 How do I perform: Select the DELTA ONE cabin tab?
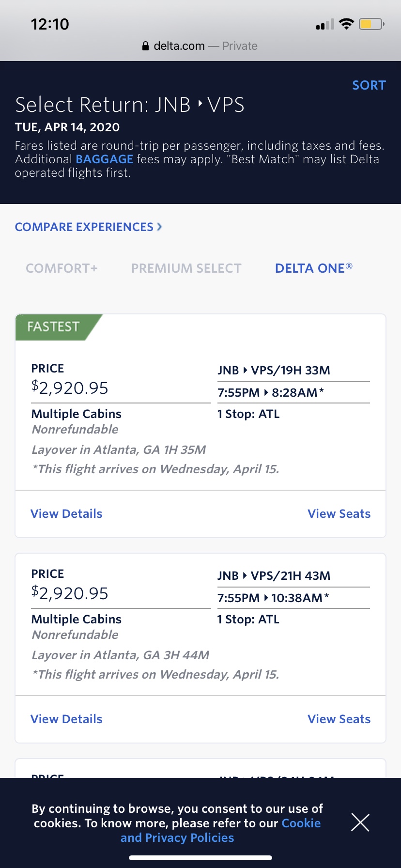(313, 268)
